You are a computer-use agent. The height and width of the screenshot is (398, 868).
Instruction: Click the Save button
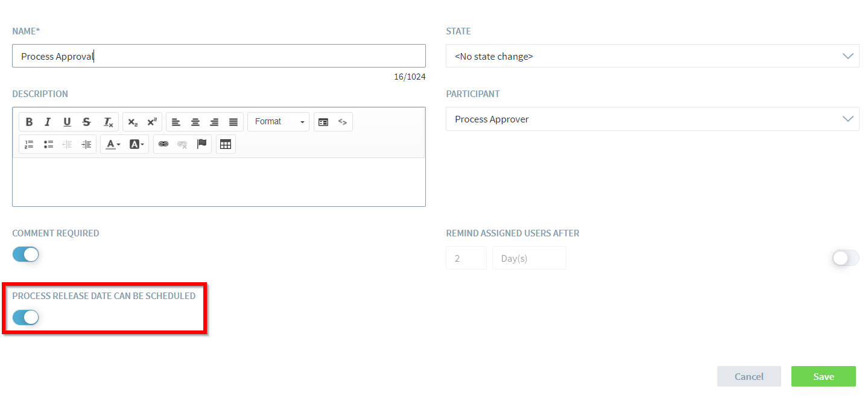pos(823,376)
